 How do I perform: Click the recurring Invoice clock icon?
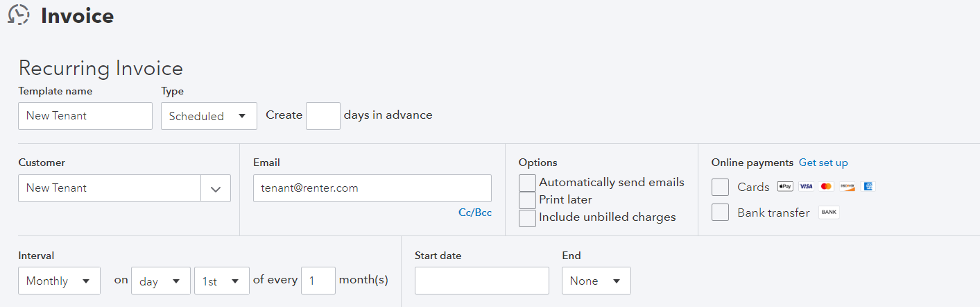click(18, 15)
